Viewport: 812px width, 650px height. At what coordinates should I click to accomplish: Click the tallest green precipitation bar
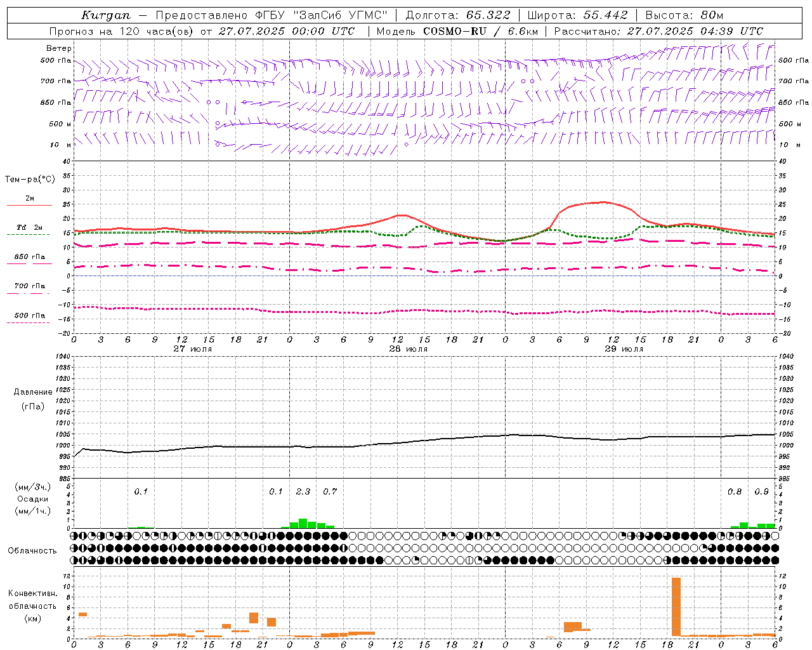[303, 523]
